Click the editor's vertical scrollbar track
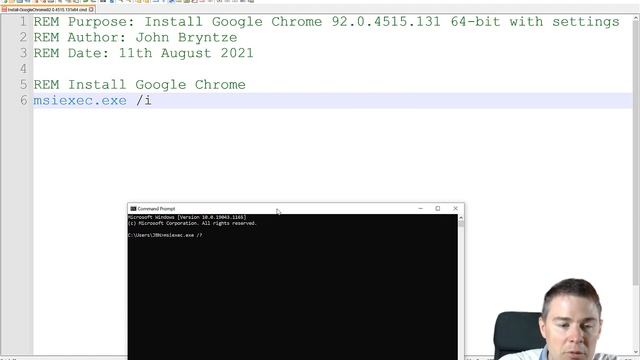 [x=636, y=318]
